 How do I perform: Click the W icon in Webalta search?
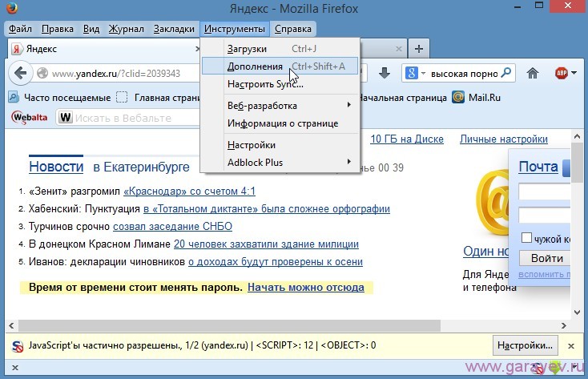(65, 118)
